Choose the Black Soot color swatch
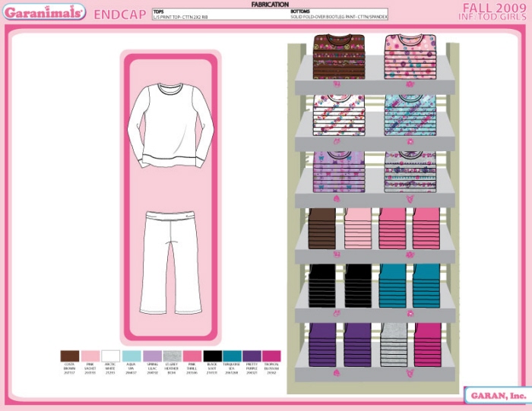This screenshot has width=532, height=411. (x=213, y=356)
